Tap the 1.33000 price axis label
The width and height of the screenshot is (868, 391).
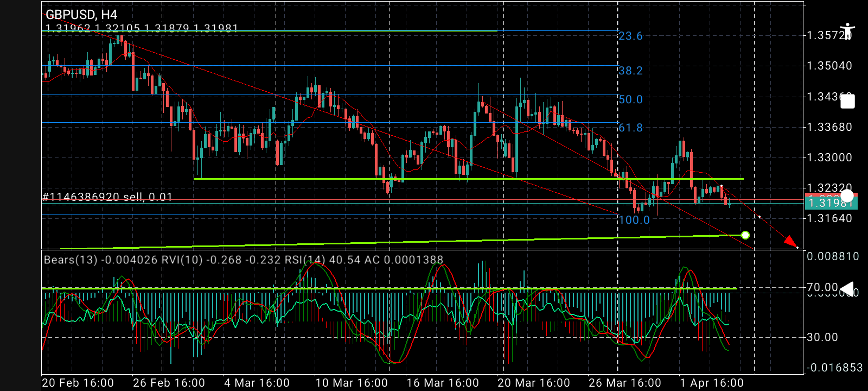tap(829, 157)
